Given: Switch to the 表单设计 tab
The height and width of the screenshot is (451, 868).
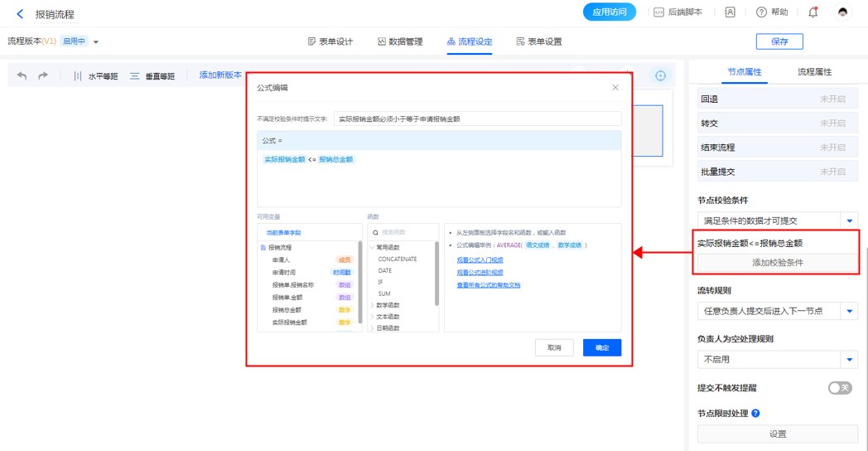Looking at the screenshot, I should tap(330, 41).
